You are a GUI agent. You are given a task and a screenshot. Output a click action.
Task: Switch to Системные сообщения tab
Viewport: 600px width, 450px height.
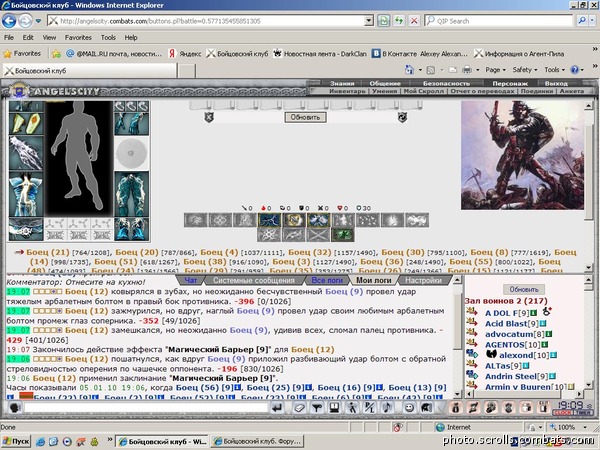click(x=254, y=280)
